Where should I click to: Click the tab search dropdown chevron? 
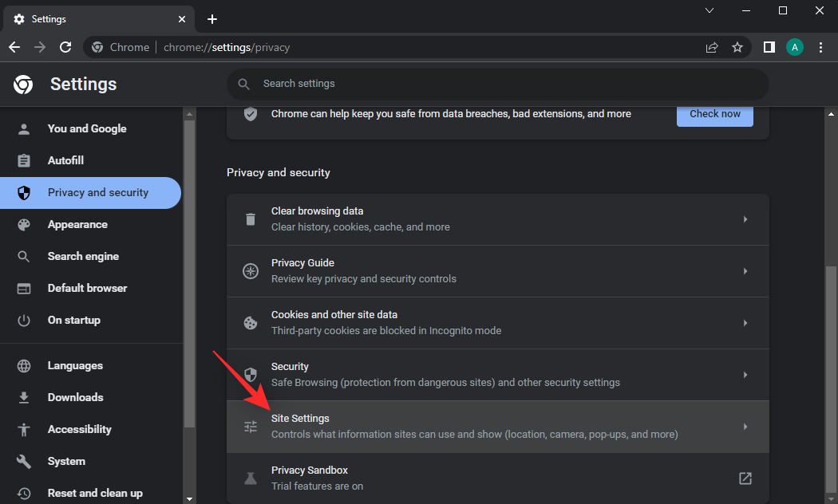710,10
